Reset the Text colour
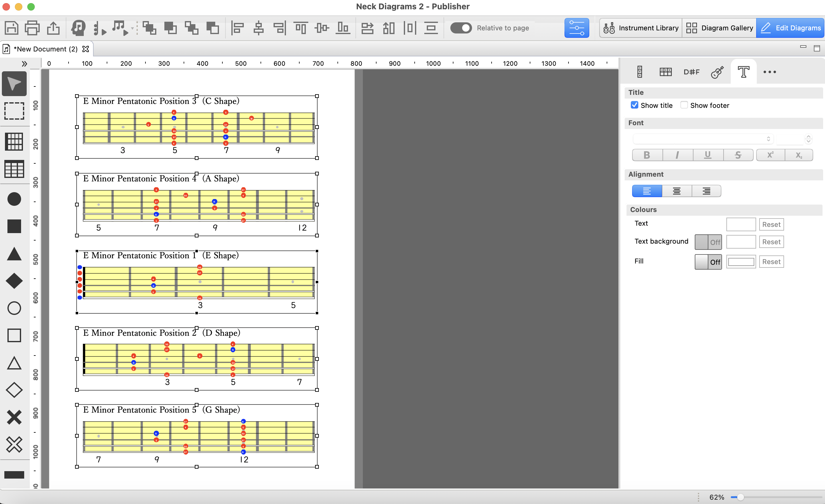 (771, 224)
